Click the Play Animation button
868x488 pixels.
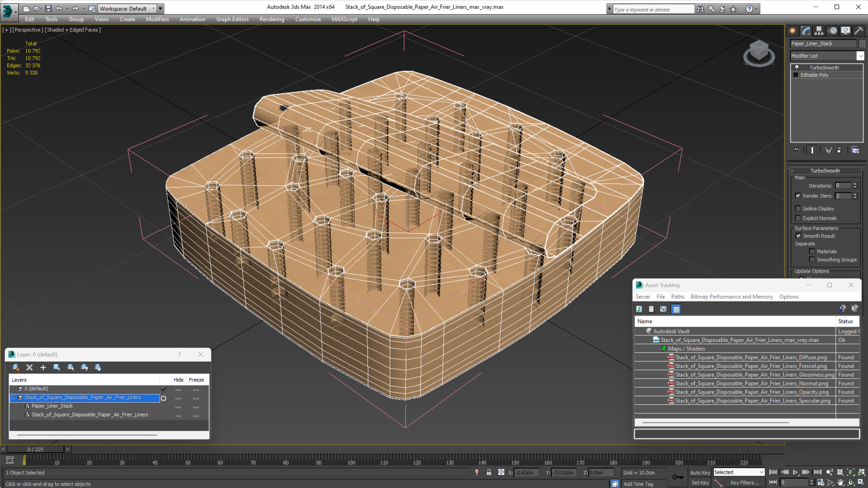[x=795, y=472]
